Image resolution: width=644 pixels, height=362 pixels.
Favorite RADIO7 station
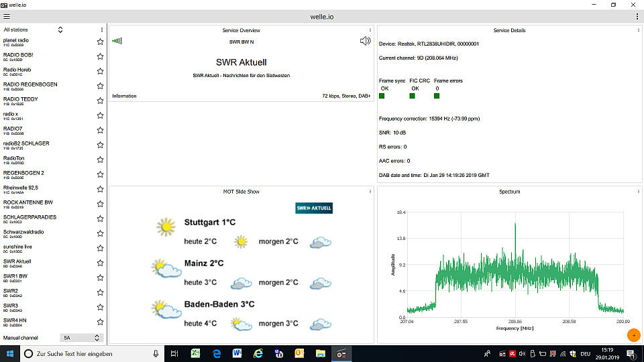(x=100, y=130)
